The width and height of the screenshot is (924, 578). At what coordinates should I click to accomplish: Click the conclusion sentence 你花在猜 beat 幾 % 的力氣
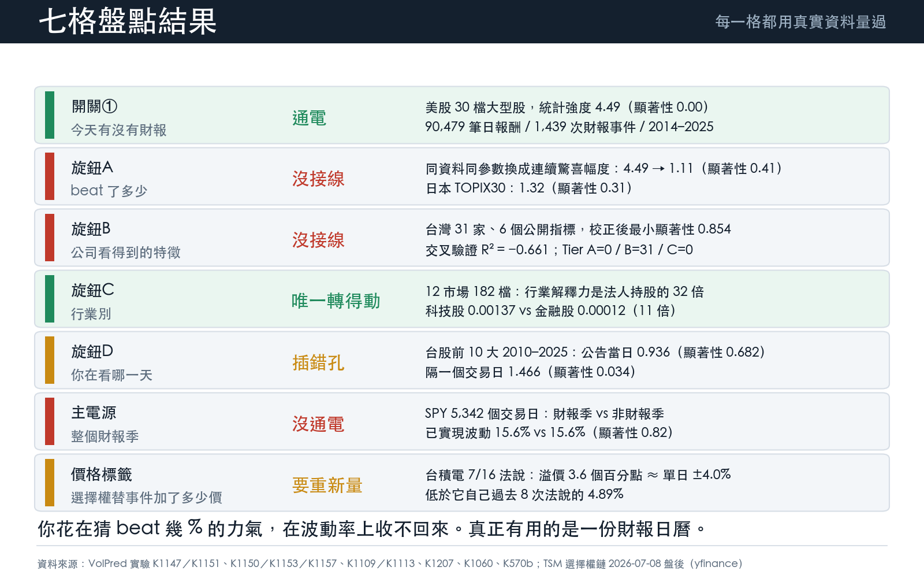(371, 528)
